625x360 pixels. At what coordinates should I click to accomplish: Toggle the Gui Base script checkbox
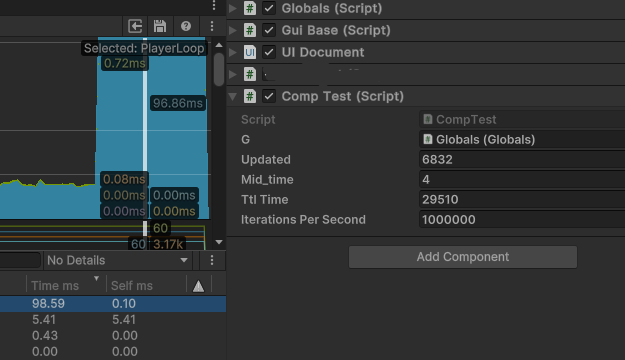coord(269,30)
